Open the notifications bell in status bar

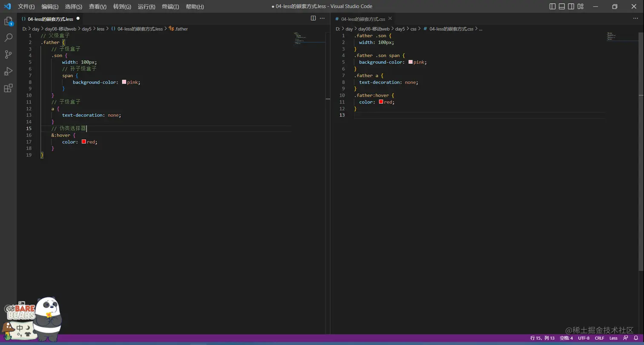pyautogui.click(x=636, y=338)
